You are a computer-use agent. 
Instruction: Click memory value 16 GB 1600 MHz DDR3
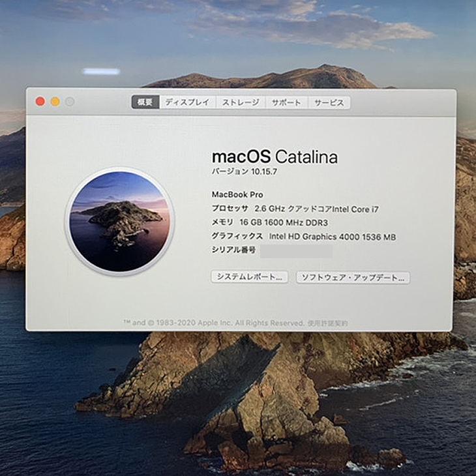point(284,222)
